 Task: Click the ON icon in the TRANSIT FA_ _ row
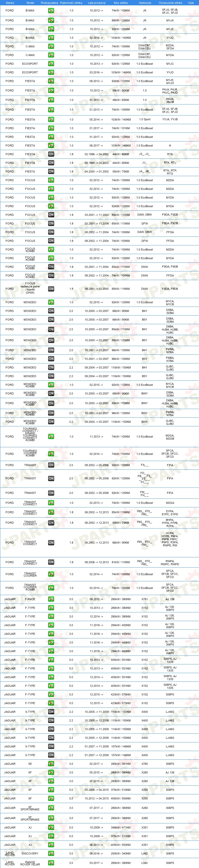pos(51,465)
